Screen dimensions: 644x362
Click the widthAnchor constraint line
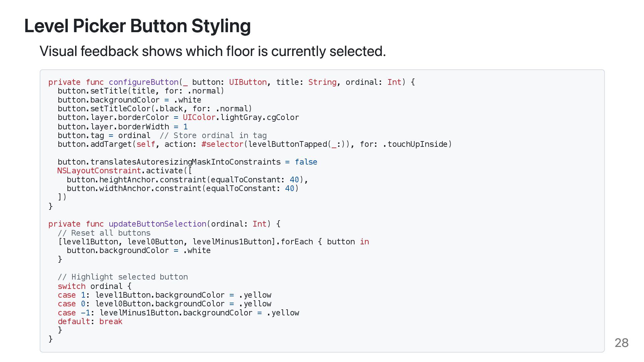point(182,188)
